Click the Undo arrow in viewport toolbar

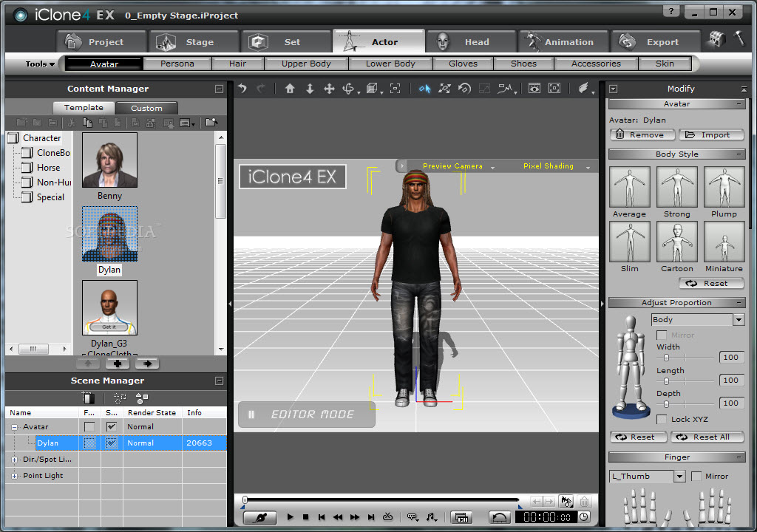(x=242, y=89)
